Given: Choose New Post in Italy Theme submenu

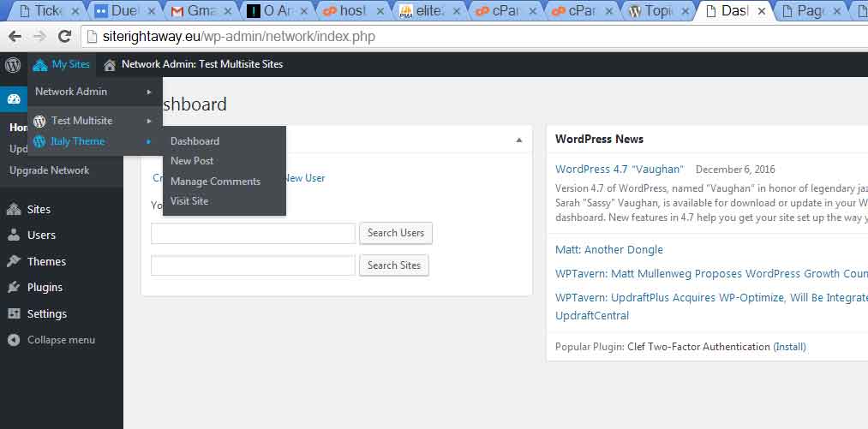Looking at the screenshot, I should pyautogui.click(x=192, y=161).
